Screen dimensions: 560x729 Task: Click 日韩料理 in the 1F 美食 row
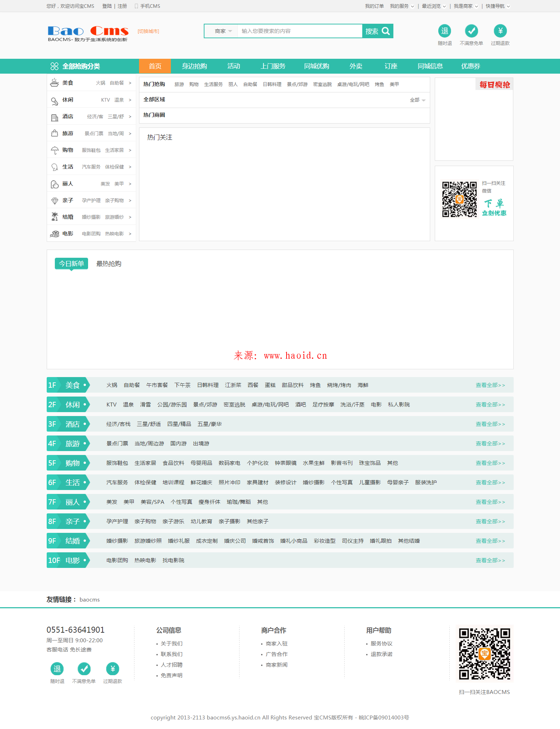point(208,385)
